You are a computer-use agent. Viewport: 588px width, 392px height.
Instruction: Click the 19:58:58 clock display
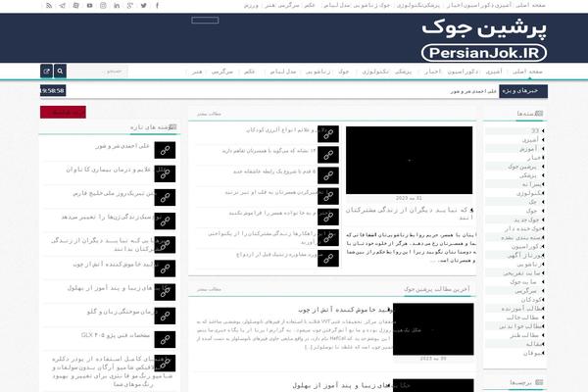tap(53, 90)
